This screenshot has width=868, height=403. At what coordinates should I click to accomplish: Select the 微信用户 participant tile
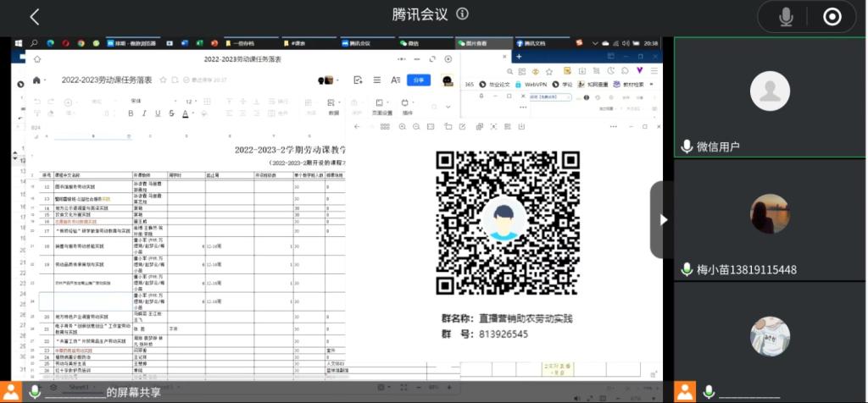(x=770, y=97)
